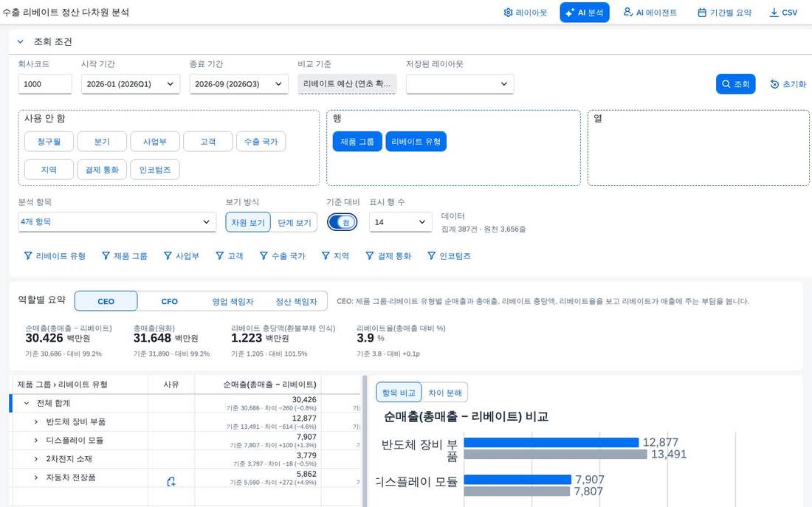The image size is (812, 507).
Task: Select the 영업 책임자 role tab
Action: tap(233, 301)
